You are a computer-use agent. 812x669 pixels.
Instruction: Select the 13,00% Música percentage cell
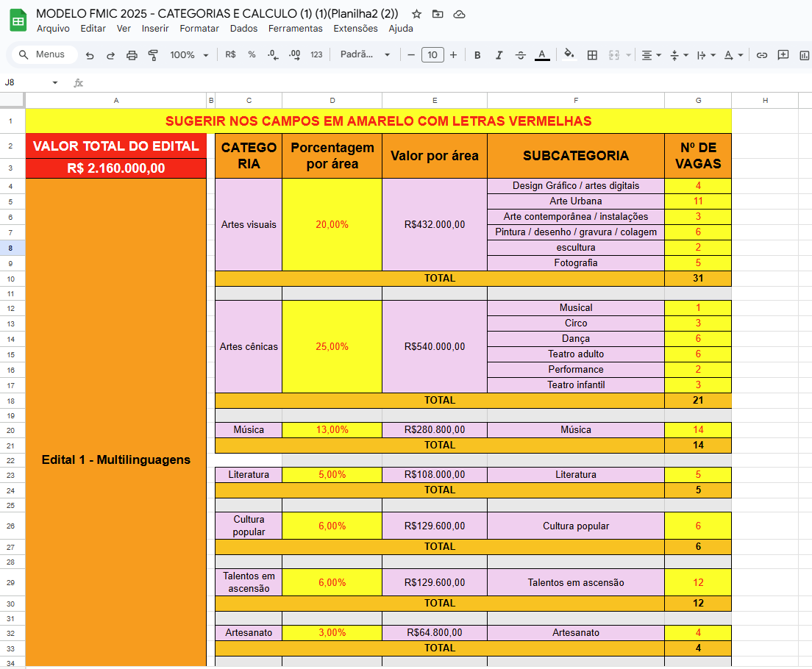(x=332, y=430)
